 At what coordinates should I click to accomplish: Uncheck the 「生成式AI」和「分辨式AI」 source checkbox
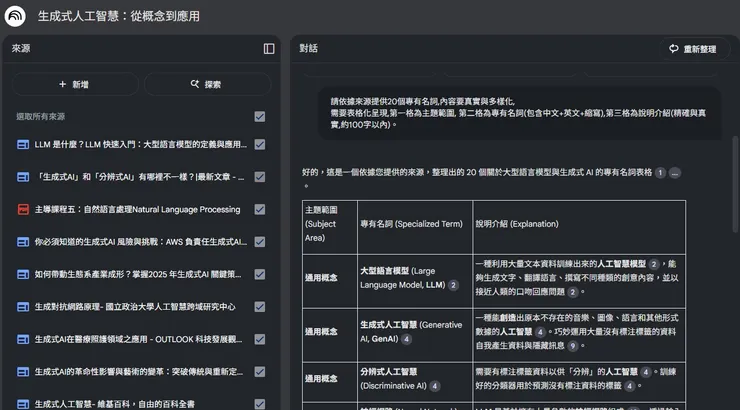(x=260, y=177)
